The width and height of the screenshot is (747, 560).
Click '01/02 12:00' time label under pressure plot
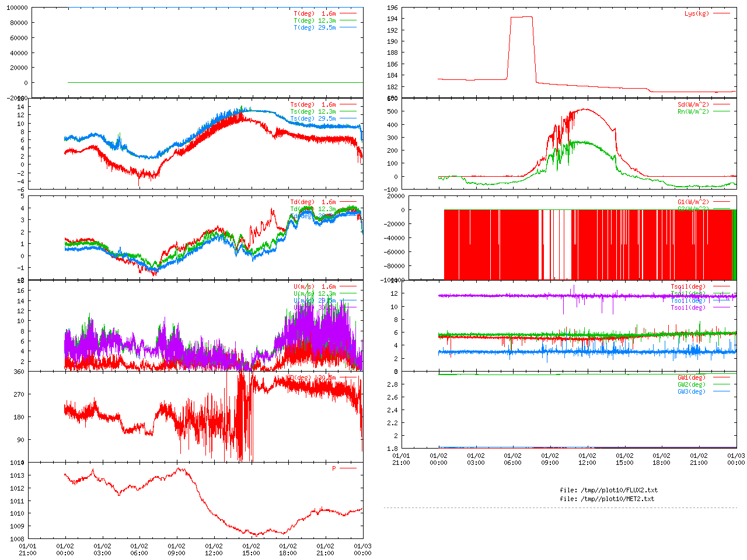(214, 549)
